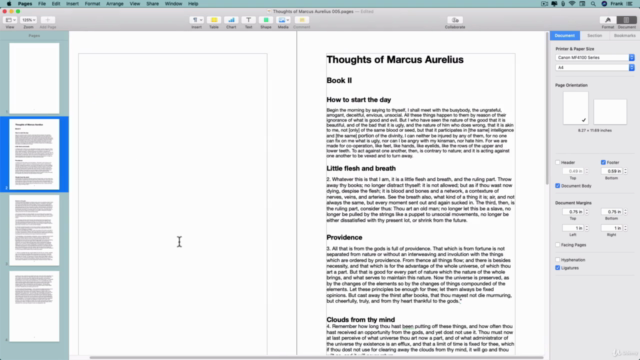The height and width of the screenshot is (360, 640).
Task: Click the Wi-Fi status icon
Action: coord(572,4)
